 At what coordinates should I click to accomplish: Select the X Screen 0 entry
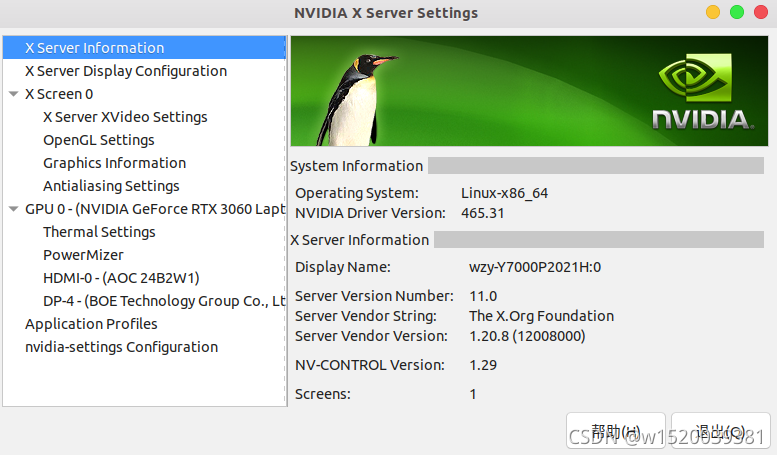coord(59,94)
